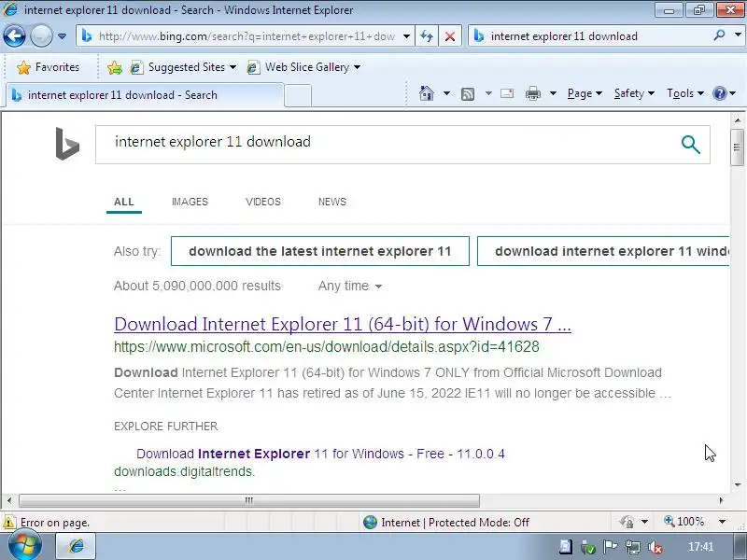Click the Print icon in command bar
Screen dimensions: 747x560
[532, 93]
